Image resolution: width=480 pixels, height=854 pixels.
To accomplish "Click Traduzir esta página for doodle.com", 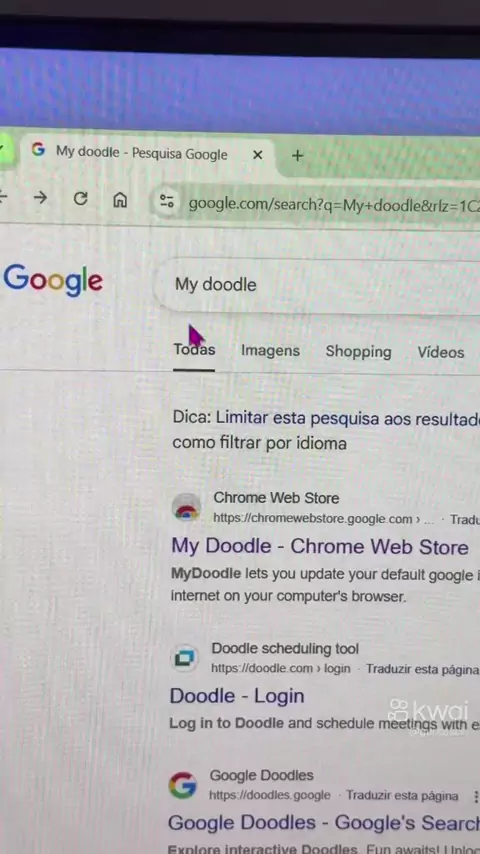I will click(422, 669).
